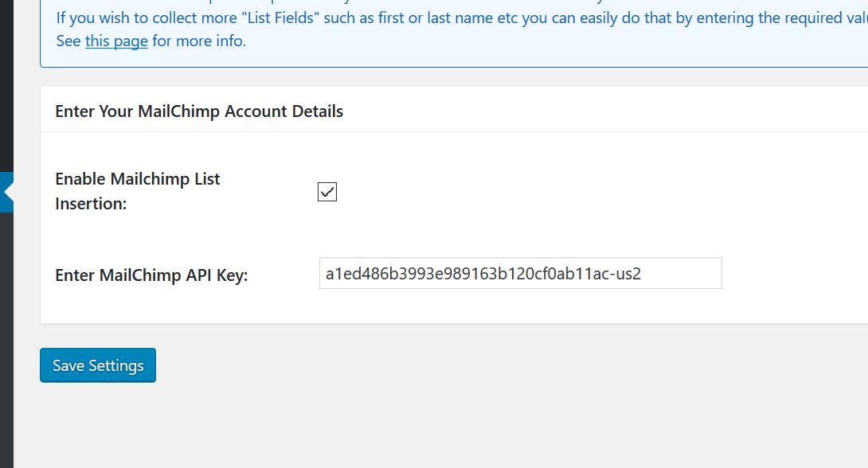Click the word "See" in the info notice
This screenshot has width=868, height=468.
[x=68, y=41]
